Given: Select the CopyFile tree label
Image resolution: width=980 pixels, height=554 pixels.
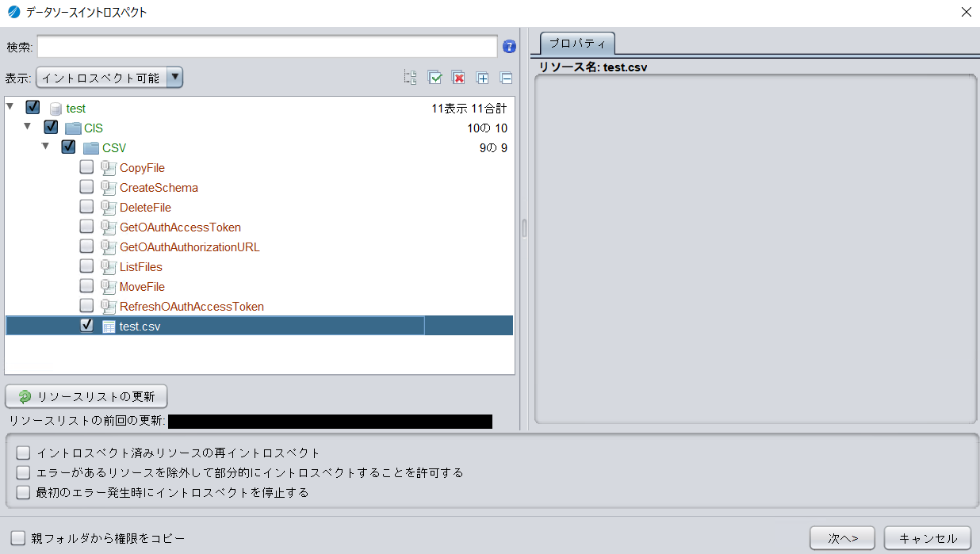Looking at the screenshot, I should (142, 168).
